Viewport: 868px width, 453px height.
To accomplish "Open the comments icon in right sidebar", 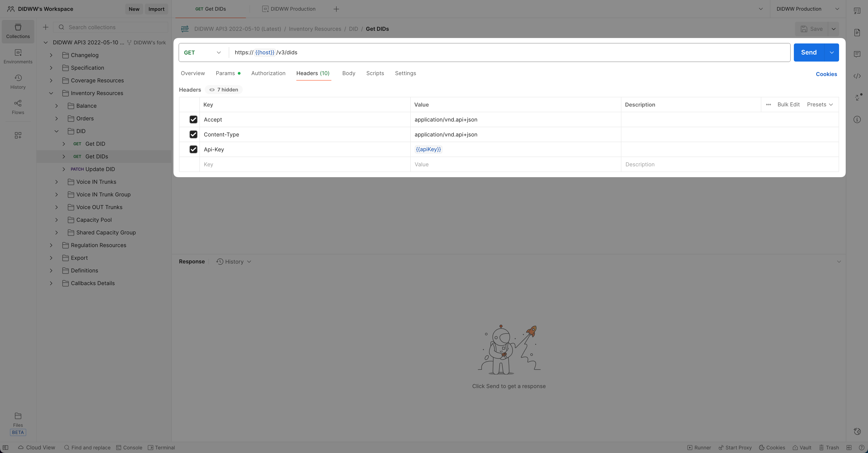I will (857, 54).
